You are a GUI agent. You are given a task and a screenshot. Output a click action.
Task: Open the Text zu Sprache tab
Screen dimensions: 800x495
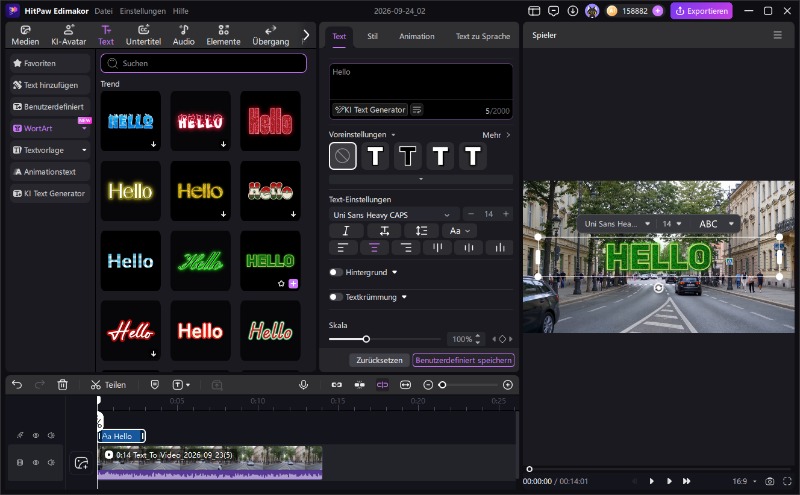coord(483,36)
